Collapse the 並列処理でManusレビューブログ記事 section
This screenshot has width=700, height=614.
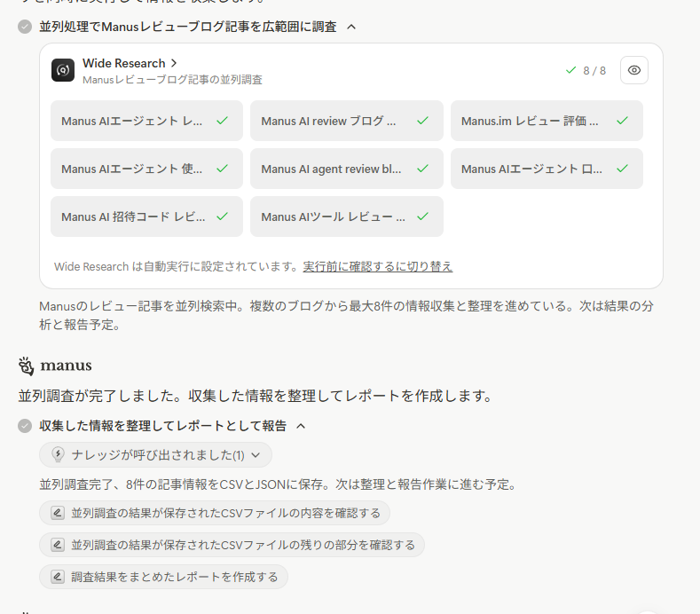click(351, 27)
